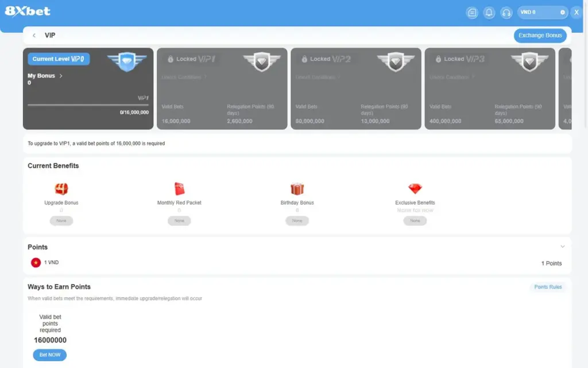
Task: Click the Birthday Bonus gift box icon
Action: point(297,189)
